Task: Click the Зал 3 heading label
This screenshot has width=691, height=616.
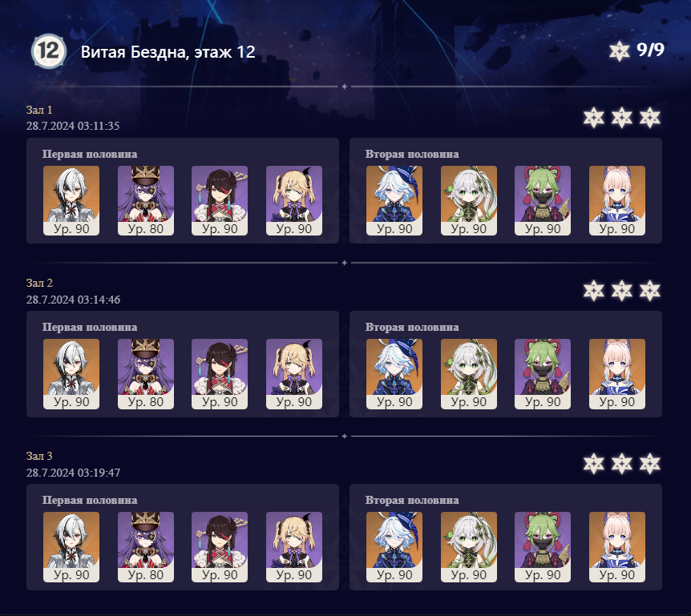Action: (x=39, y=456)
